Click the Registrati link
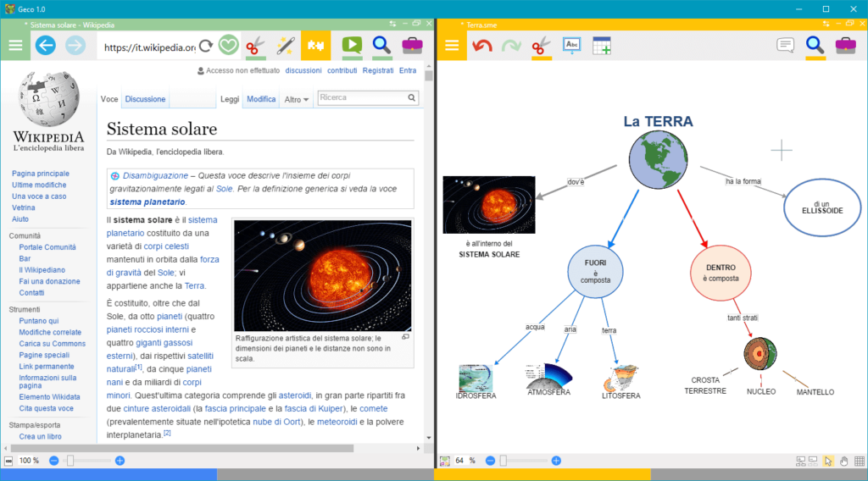This screenshot has width=868, height=481. tap(378, 70)
